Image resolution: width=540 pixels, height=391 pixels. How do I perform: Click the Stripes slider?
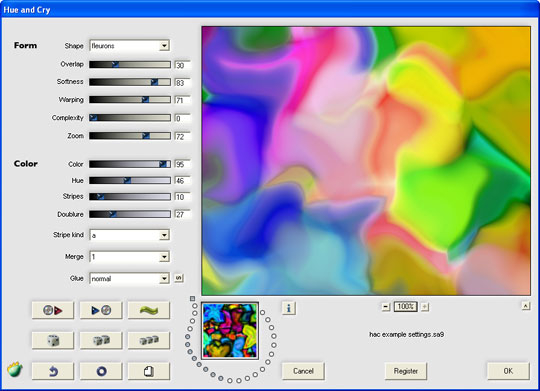130,197
